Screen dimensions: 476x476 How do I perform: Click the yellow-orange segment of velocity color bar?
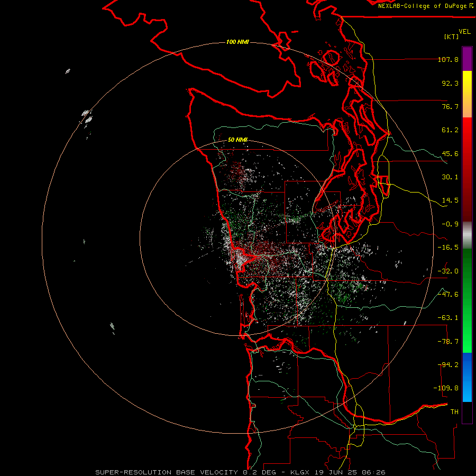pyautogui.click(x=467, y=94)
